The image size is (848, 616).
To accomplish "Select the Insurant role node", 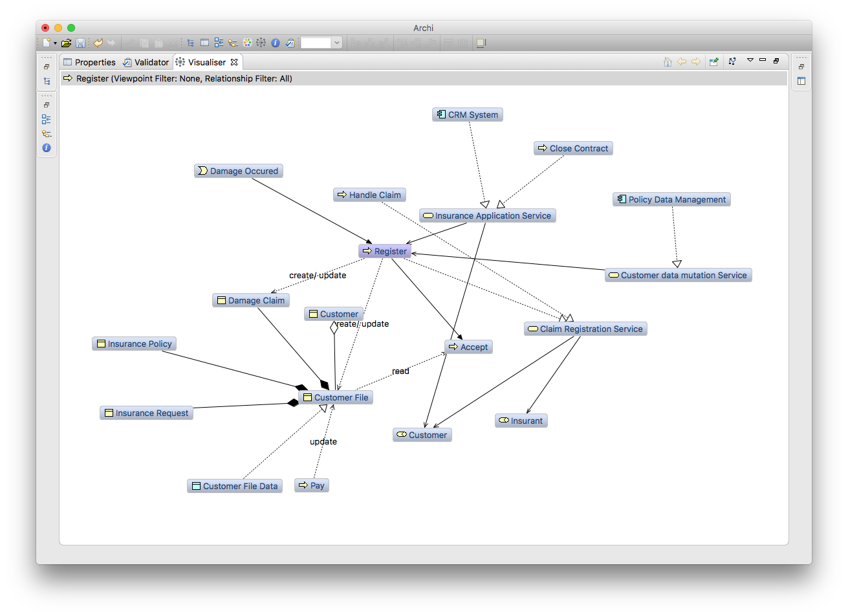I will (521, 421).
